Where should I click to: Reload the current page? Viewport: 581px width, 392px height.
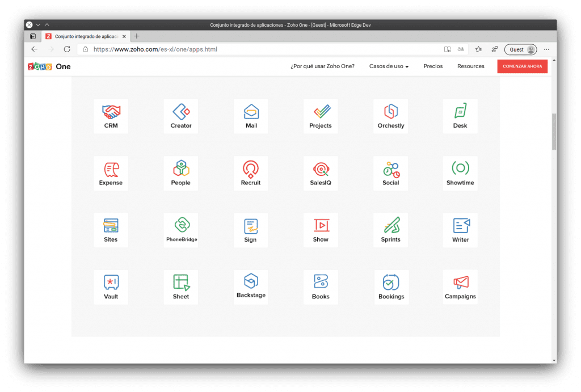tap(67, 49)
